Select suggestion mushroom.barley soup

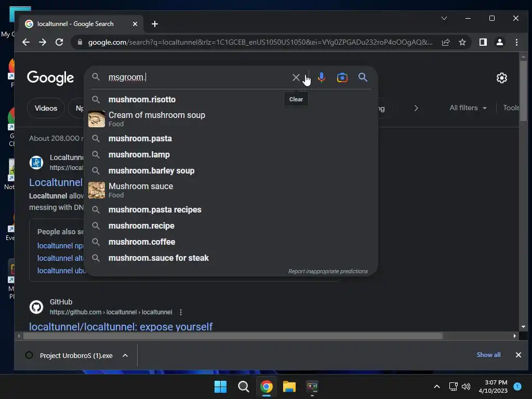coord(231,170)
